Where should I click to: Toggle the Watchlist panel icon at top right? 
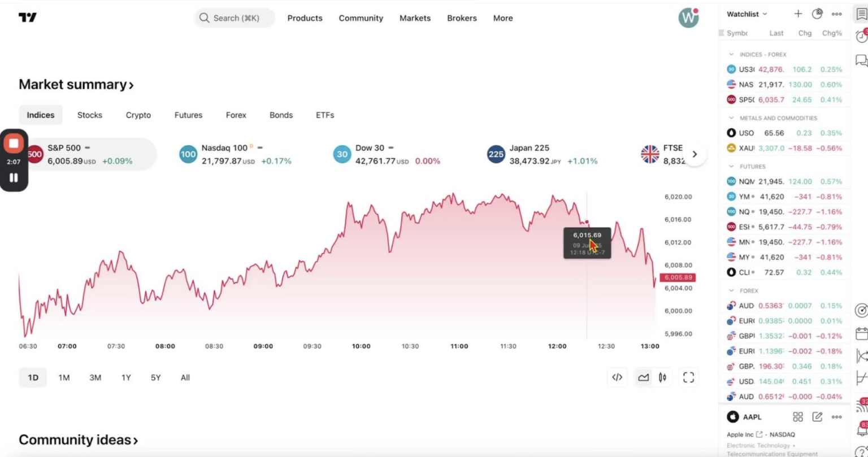861,14
